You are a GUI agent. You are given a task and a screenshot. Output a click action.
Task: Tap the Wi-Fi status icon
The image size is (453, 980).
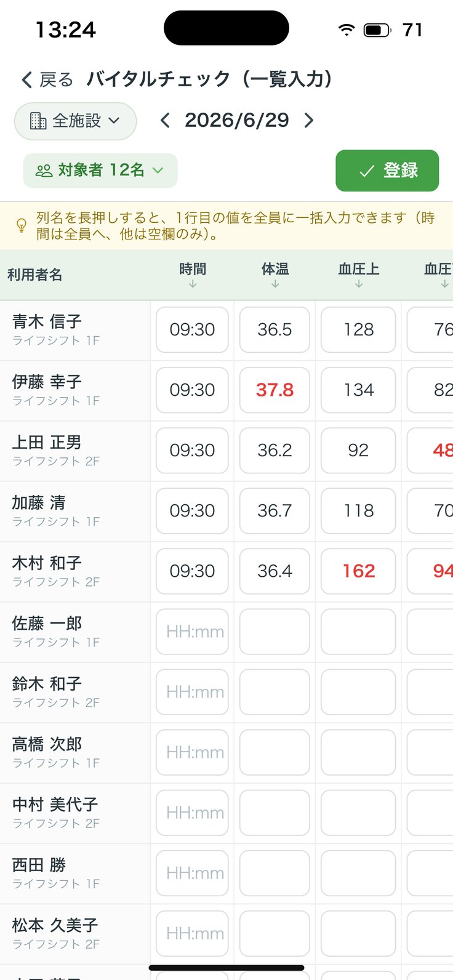(347, 30)
